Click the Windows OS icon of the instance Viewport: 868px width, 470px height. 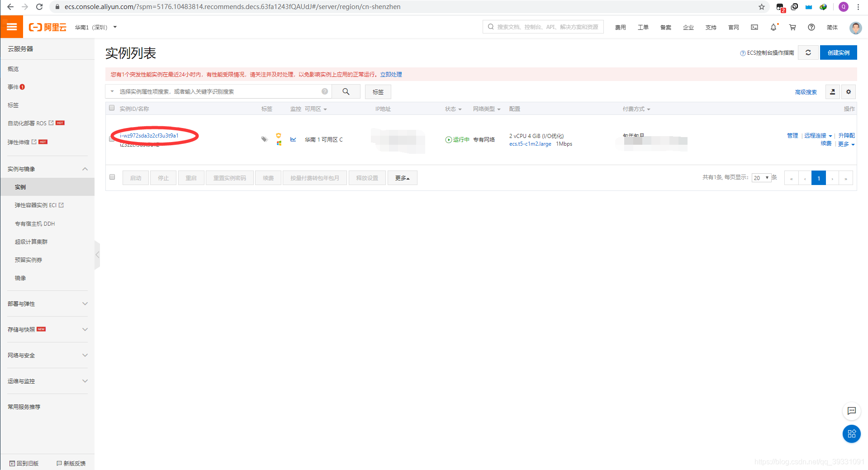(x=279, y=142)
